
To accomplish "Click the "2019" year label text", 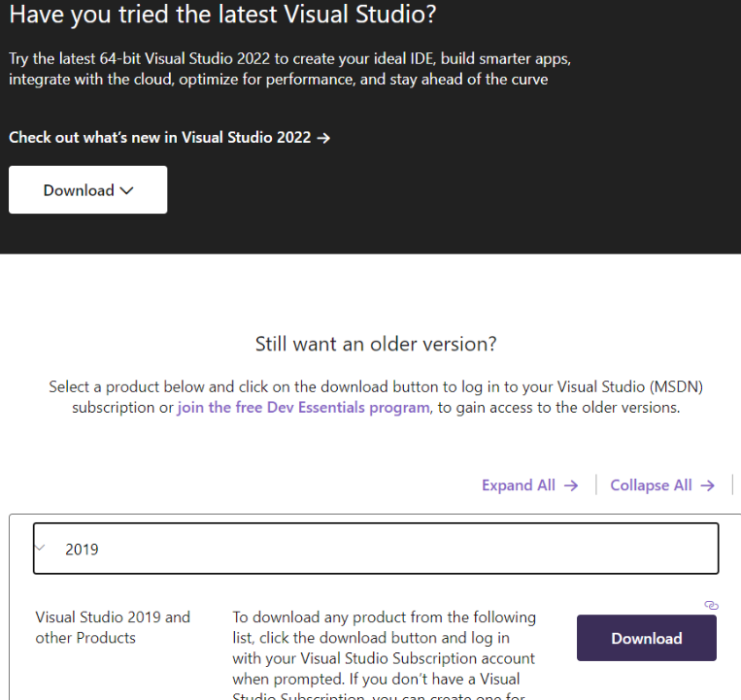I will [82, 550].
